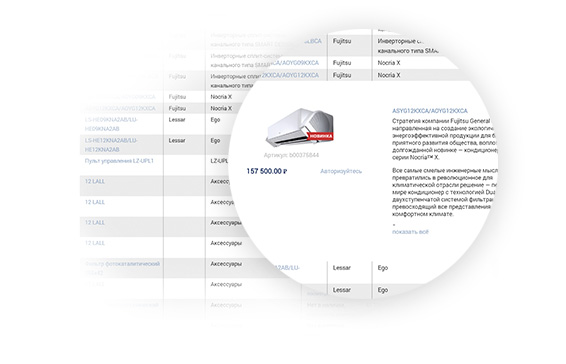The image size is (566, 364).
Task: Open Пульт управления LZ-UPL1 link
Action: (119, 161)
